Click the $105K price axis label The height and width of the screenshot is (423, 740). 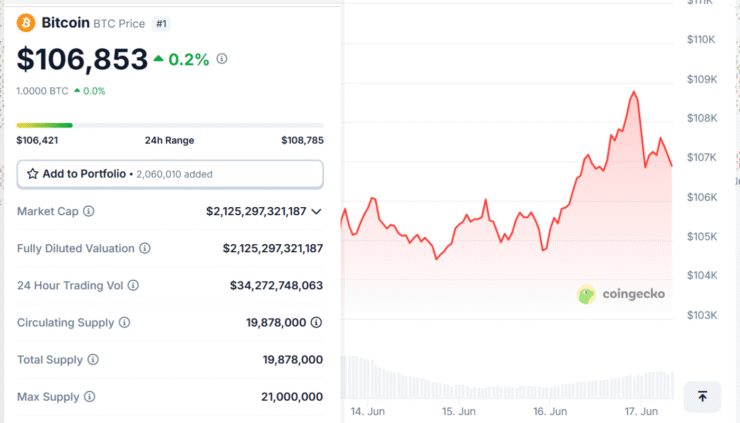click(702, 236)
